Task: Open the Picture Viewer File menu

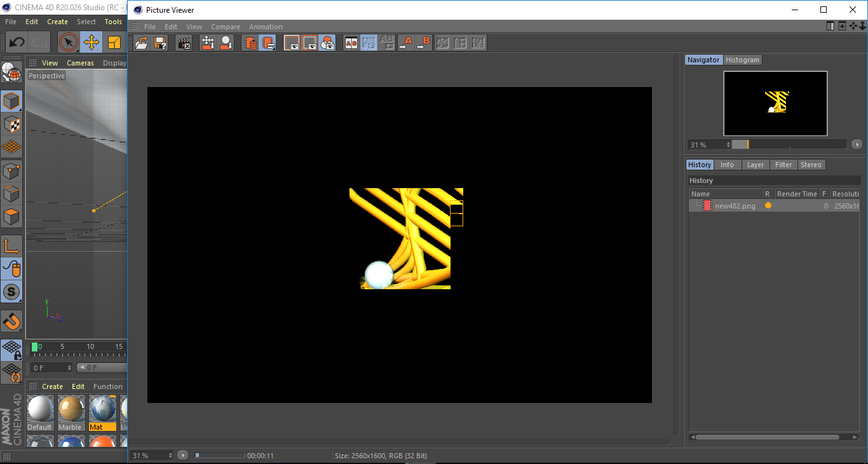Action: pyautogui.click(x=150, y=27)
